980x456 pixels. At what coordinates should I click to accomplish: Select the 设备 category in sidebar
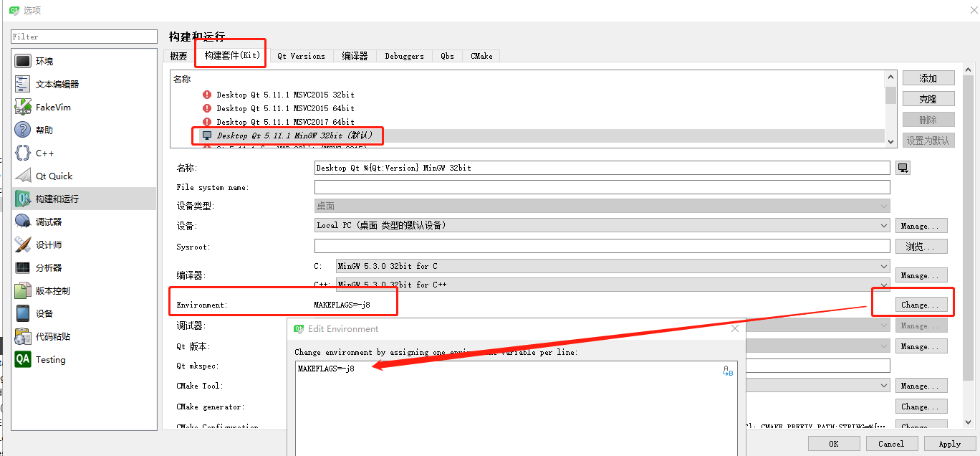click(85, 314)
